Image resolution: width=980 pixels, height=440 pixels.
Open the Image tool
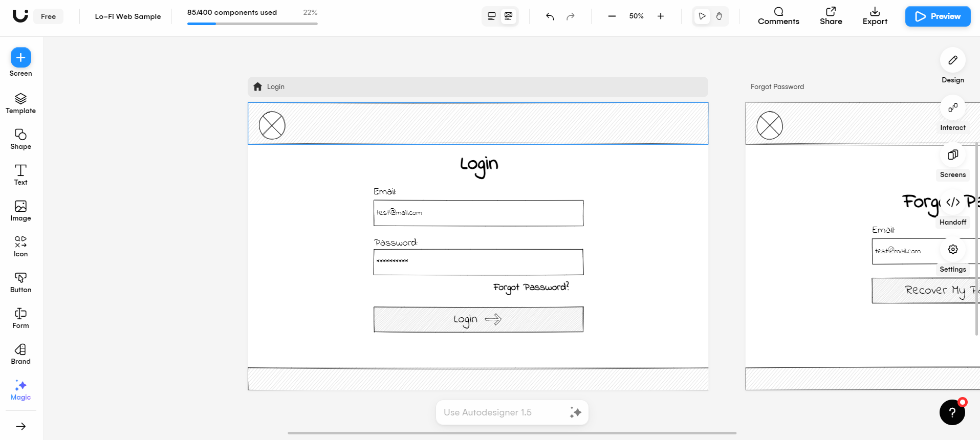[x=20, y=210]
